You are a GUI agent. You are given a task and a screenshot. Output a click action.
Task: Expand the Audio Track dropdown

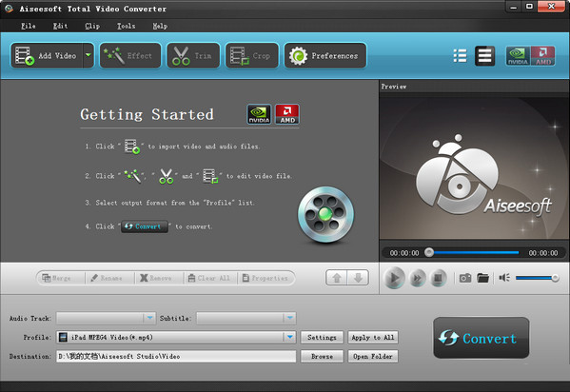click(149, 318)
